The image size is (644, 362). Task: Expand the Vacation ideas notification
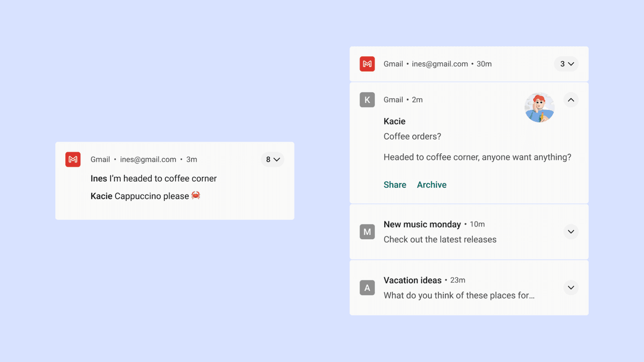[x=571, y=288]
